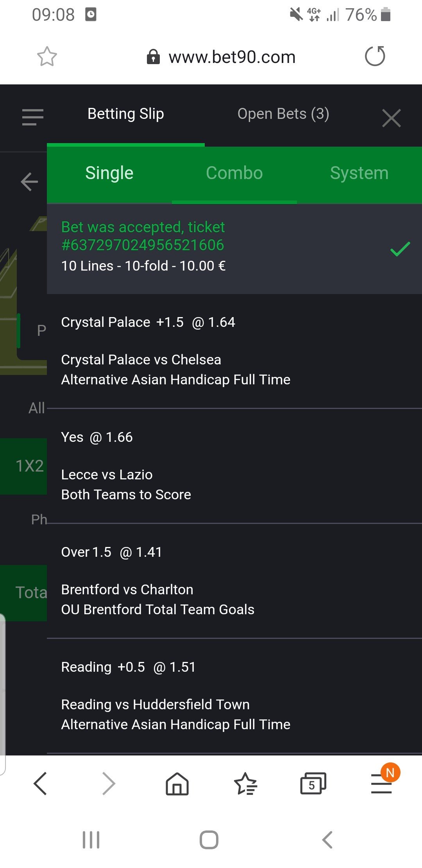Screen dimensions: 422x868
Task: Show the 5 open browser tabs
Action: (313, 784)
